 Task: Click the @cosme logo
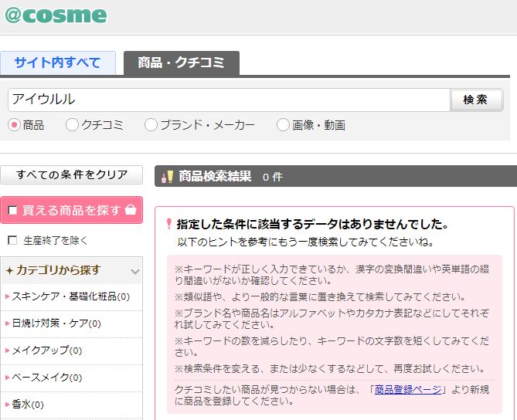point(56,15)
